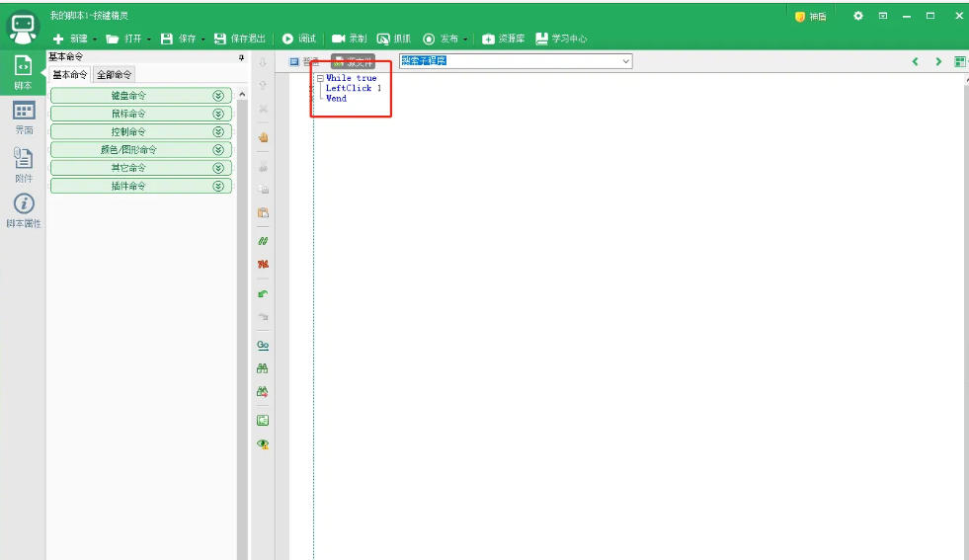Viewport: 969px width, 560px height.
Task: Click the 调试 debug play button
Action: point(298,39)
